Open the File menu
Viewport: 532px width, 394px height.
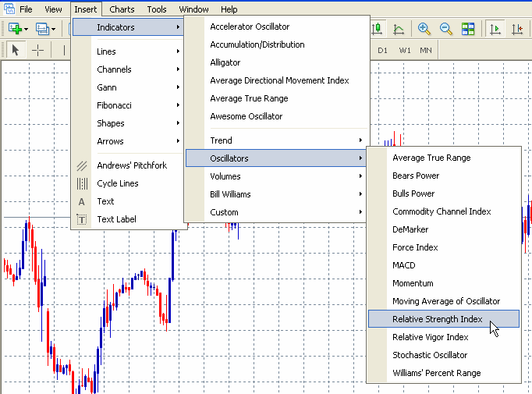[26, 9]
